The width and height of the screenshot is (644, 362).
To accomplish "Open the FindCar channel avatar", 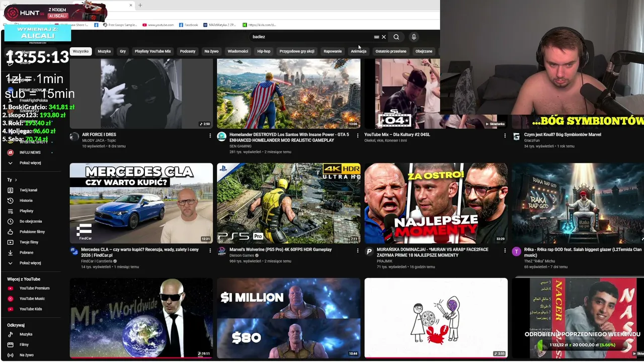I will pos(74,251).
